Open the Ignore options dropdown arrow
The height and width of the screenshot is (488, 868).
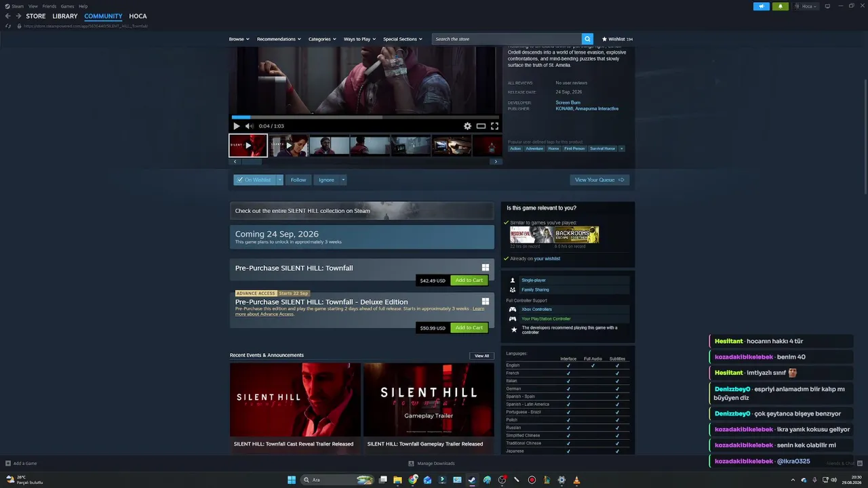click(x=343, y=180)
